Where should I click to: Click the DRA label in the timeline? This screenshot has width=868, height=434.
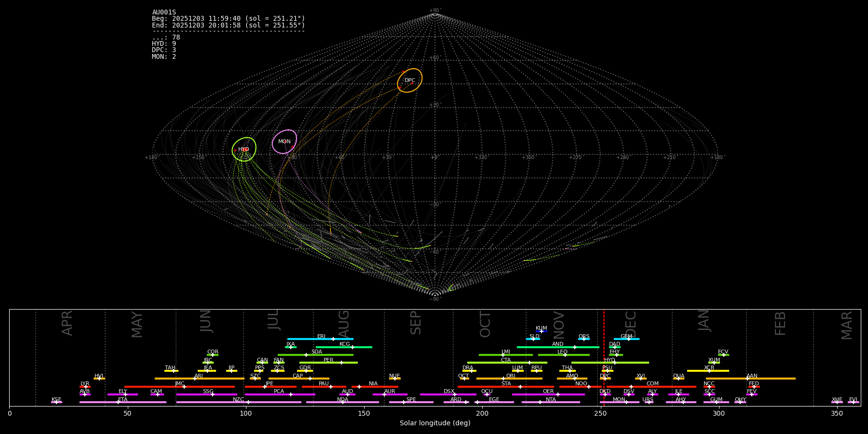pyautogui.click(x=468, y=368)
